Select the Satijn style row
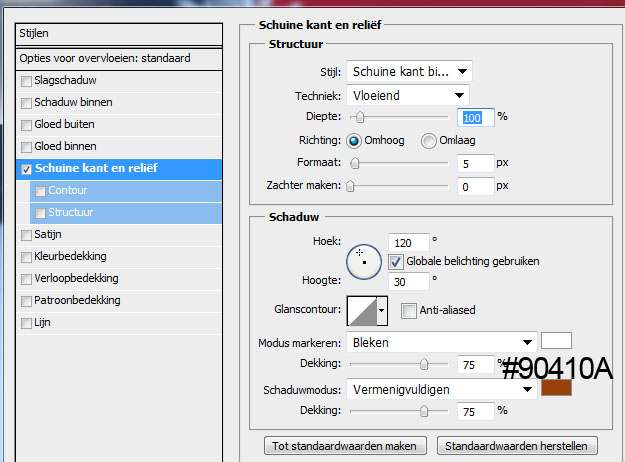625x462 pixels. (119, 235)
